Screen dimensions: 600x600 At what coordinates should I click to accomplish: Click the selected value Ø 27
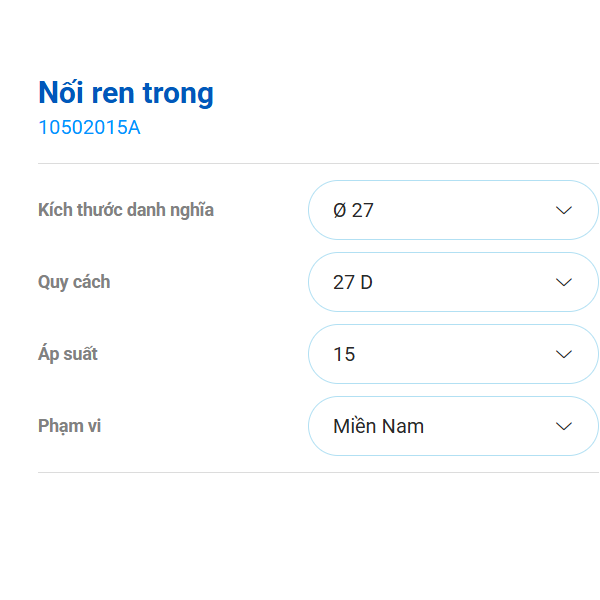click(353, 211)
